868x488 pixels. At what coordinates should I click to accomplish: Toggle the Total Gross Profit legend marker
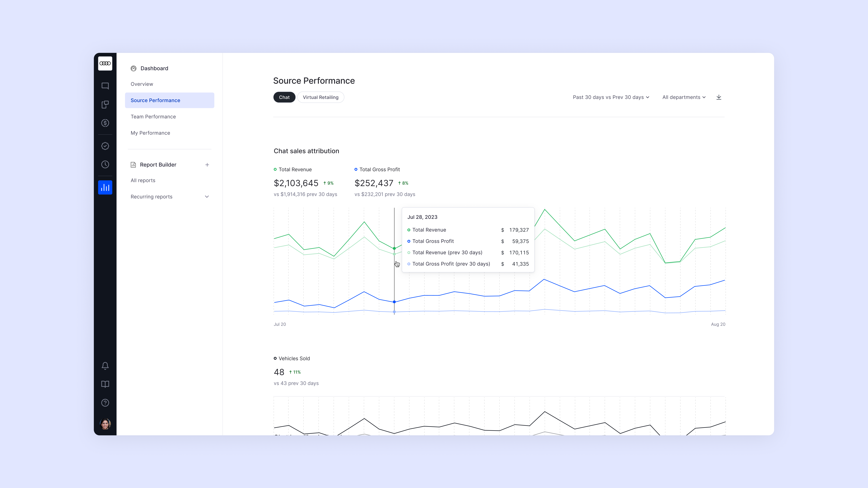click(x=356, y=169)
